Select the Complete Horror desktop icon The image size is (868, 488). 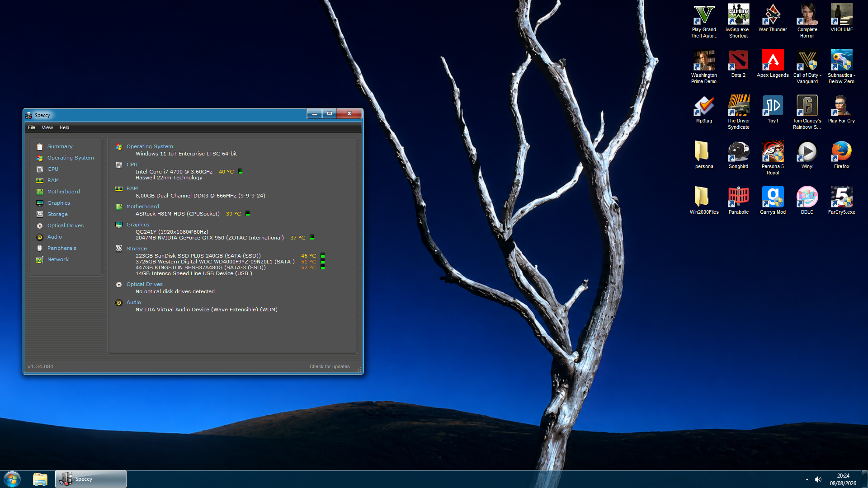[x=807, y=21]
